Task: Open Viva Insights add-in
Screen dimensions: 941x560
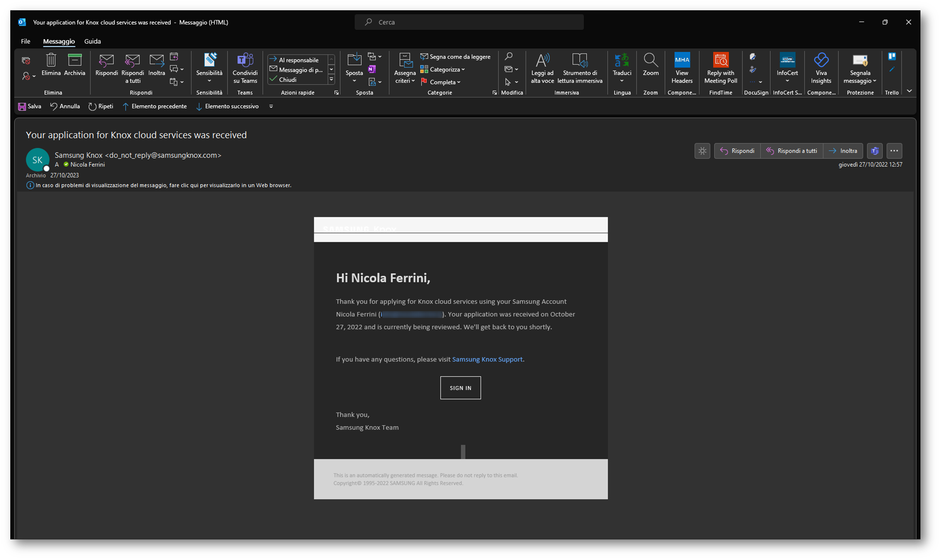Action: [821, 69]
